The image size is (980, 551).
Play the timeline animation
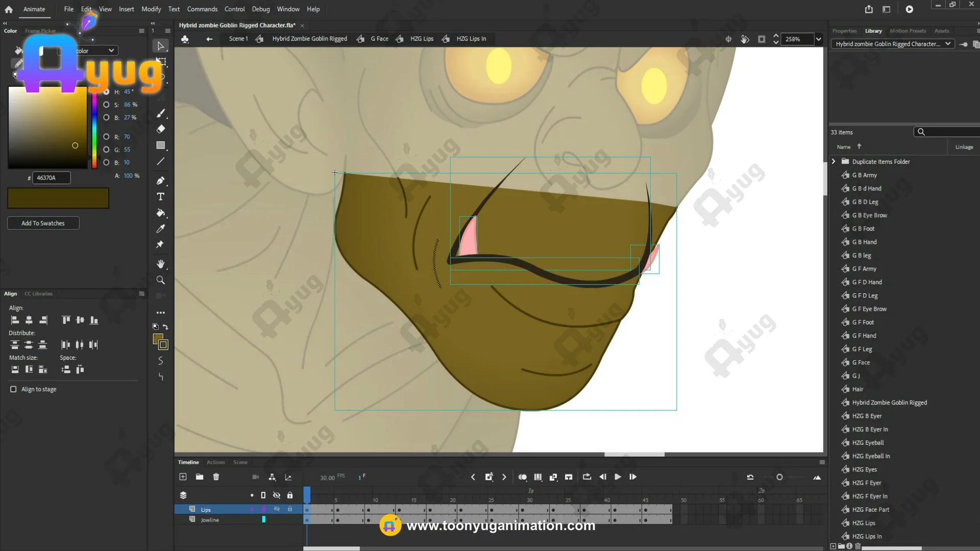coord(618,477)
